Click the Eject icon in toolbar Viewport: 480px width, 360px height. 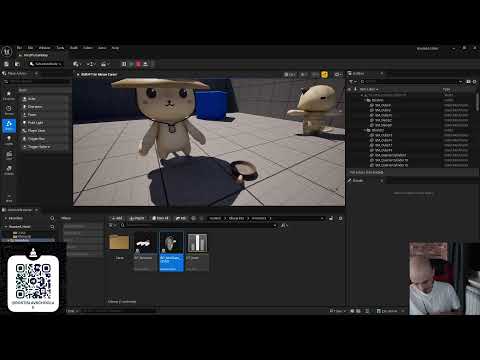(x=146, y=64)
